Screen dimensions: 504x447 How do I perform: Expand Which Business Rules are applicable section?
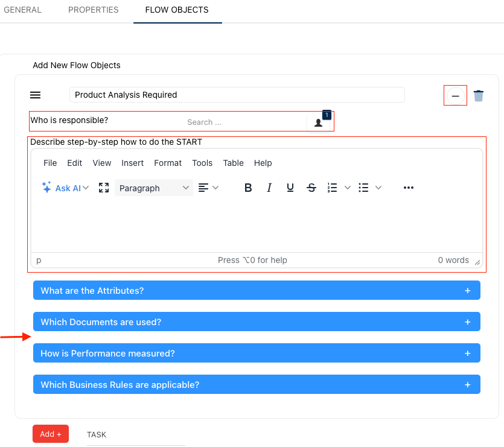(257, 384)
